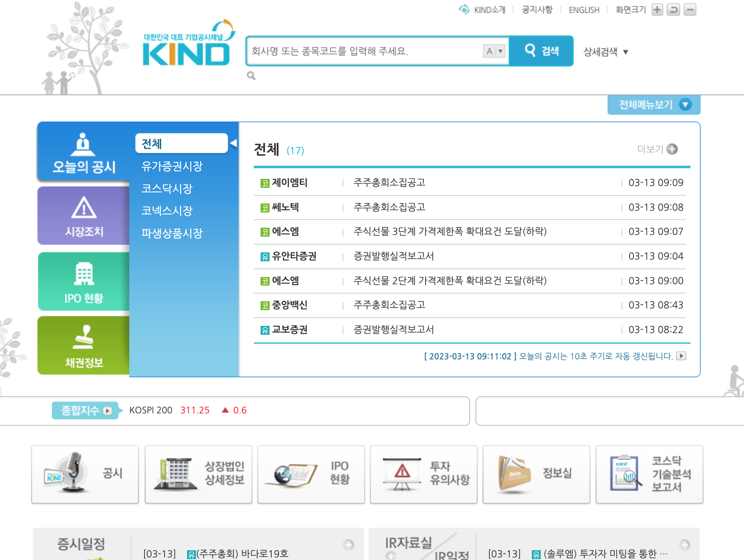
Task: Open 에스엠 2단계 가격제한폭 disclosure
Action: click(x=450, y=280)
